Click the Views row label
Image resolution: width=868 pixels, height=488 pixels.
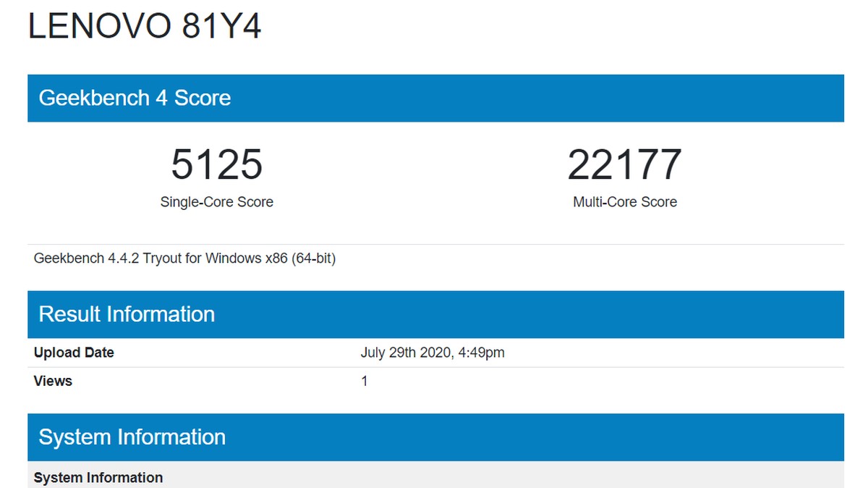coord(53,381)
